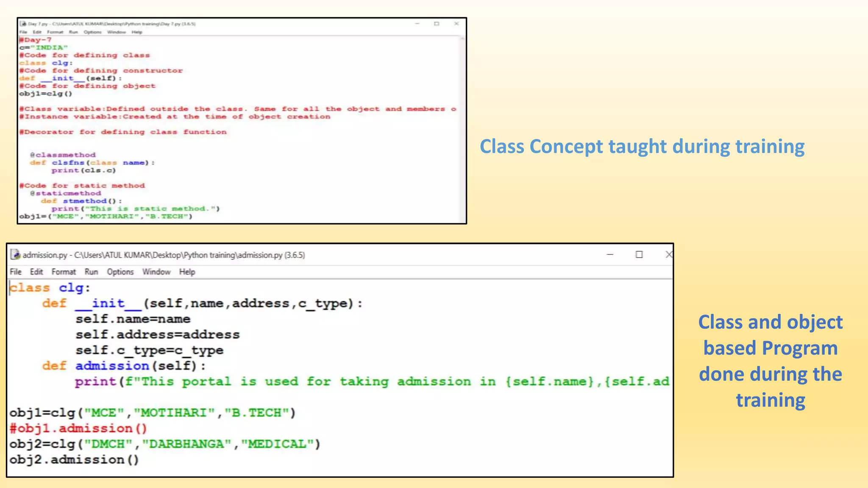The image size is (868, 488).
Task: Click vertical scrollbar of Day 7.py editor
Action: (x=462, y=127)
